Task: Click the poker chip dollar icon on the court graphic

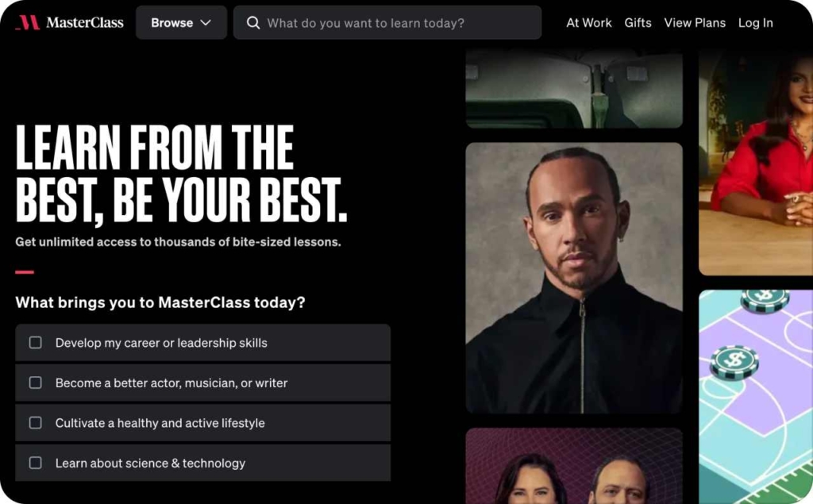Action: point(734,361)
